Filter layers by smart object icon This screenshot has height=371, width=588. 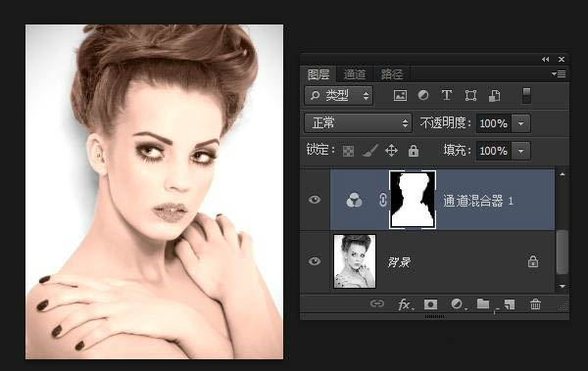494,96
